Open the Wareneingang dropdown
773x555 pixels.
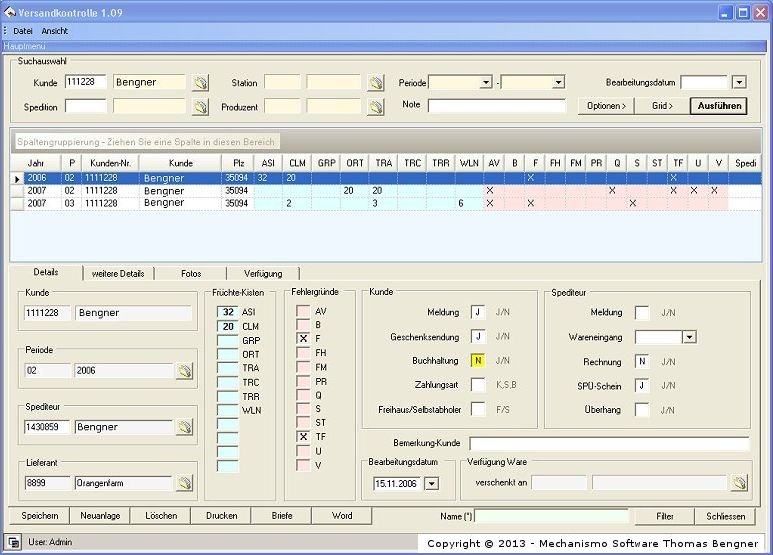(x=689, y=337)
